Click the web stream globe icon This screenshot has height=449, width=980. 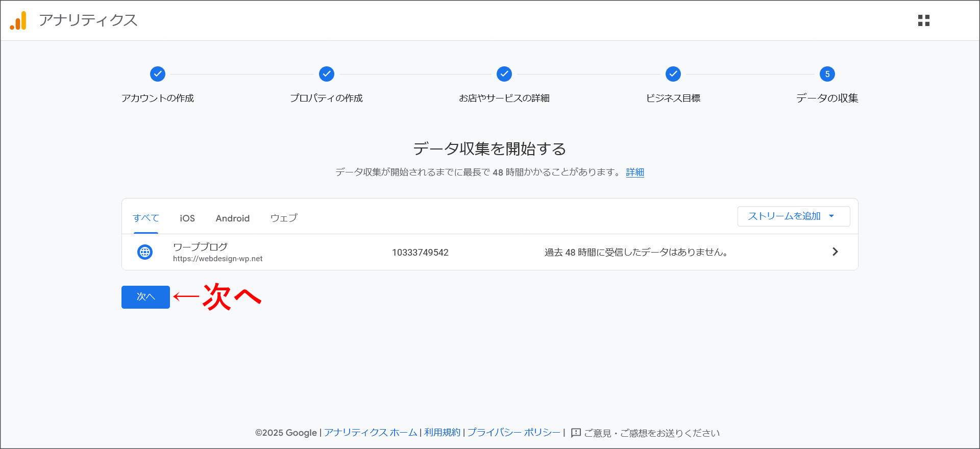[x=145, y=252]
